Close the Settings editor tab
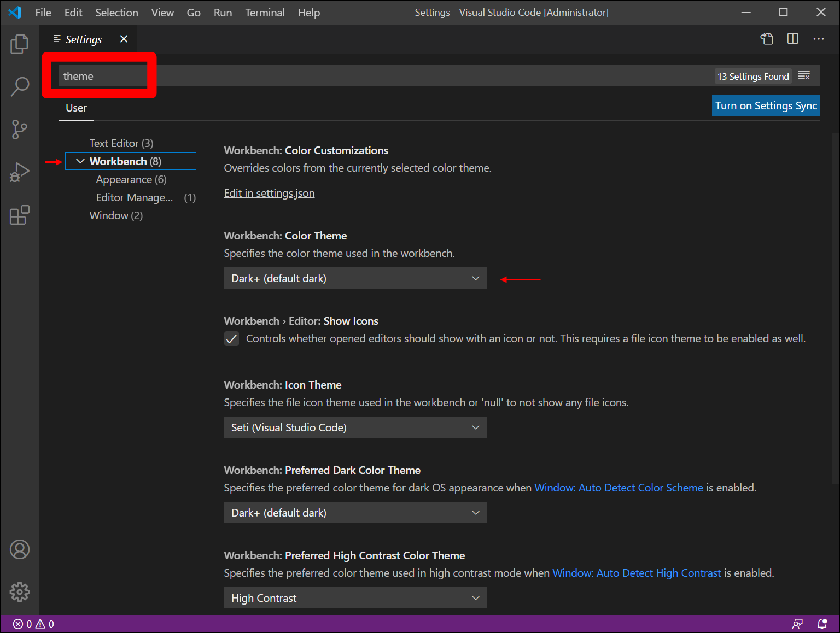The height and width of the screenshot is (633, 840). click(x=124, y=39)
